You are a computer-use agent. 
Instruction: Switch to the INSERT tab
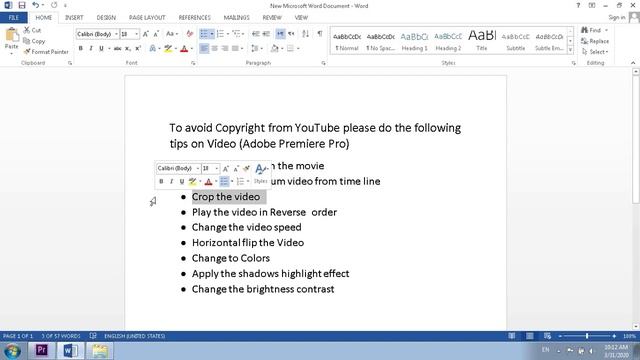coord(74,18)
